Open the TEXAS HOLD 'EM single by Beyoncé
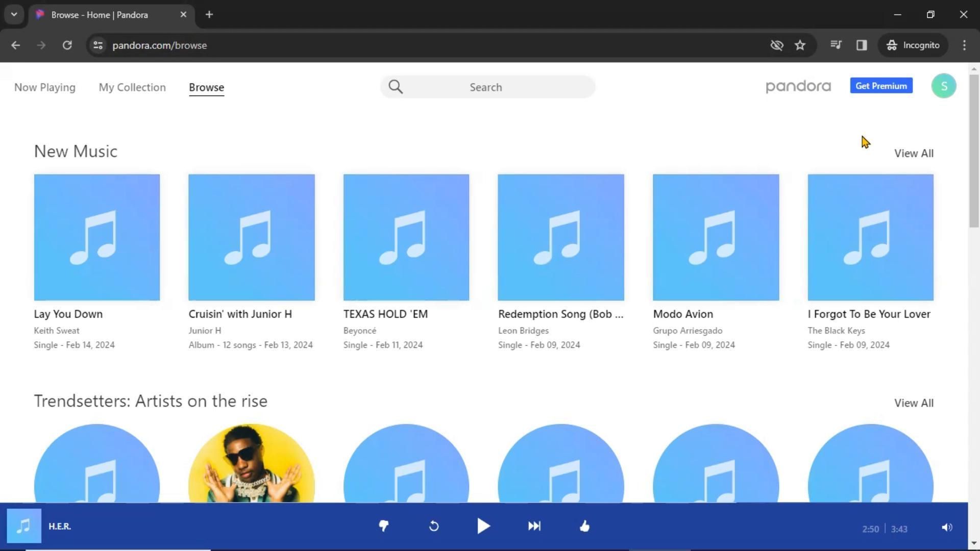Screen dimensions: 980x551 click(x=405, y=237)
